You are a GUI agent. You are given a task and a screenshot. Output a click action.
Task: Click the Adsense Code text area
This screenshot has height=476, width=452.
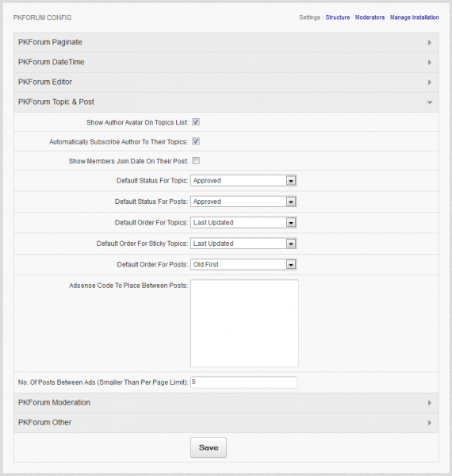point(244,324)
